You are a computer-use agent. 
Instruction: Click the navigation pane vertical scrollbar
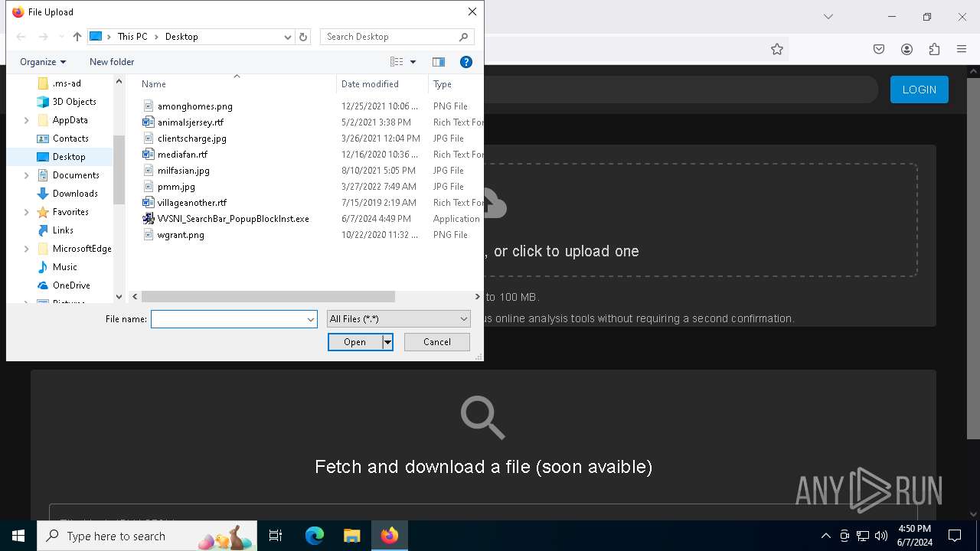tap(119, 170)
